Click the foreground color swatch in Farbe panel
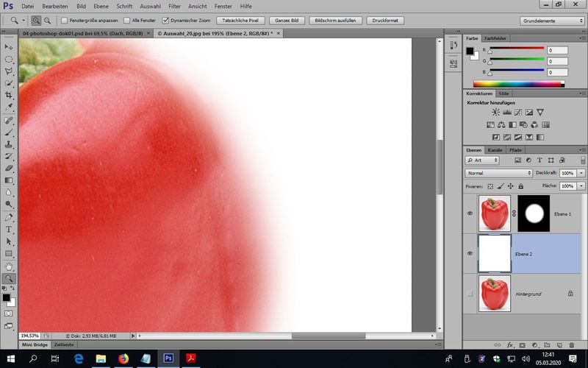 [x=470, y=51]
